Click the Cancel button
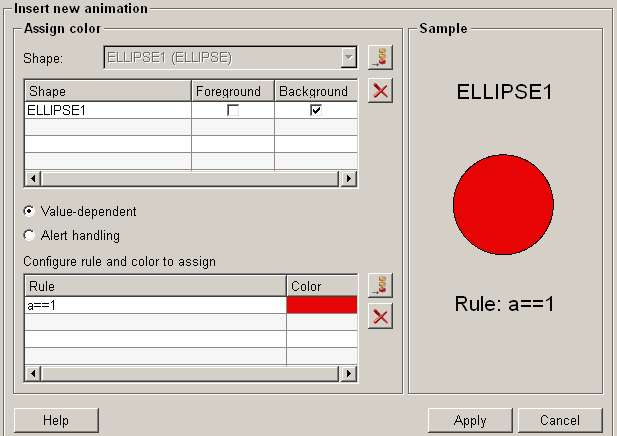Screen dimensions: 617x436 click(559, 420)
